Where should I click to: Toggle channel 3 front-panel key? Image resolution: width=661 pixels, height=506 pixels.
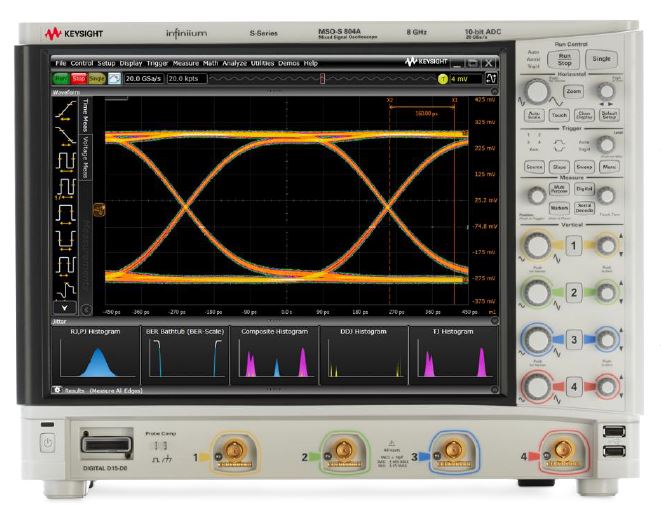[573, 340]
